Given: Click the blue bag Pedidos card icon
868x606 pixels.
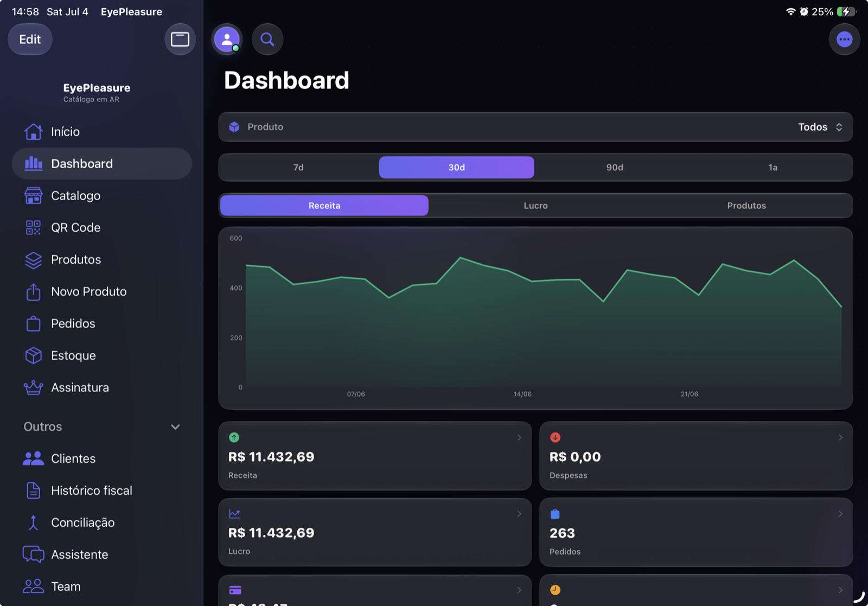Looking at the screenshot, I should [555, 514].
